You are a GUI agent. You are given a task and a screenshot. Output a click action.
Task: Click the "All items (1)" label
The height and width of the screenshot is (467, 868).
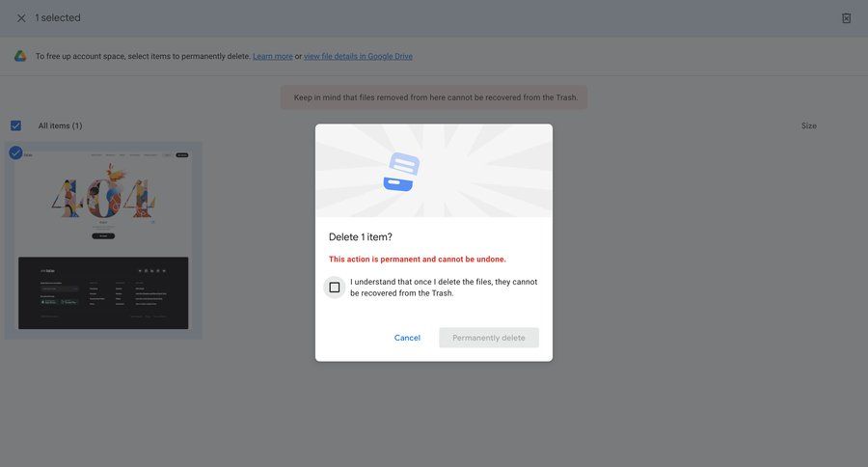[x=60, y=126]
